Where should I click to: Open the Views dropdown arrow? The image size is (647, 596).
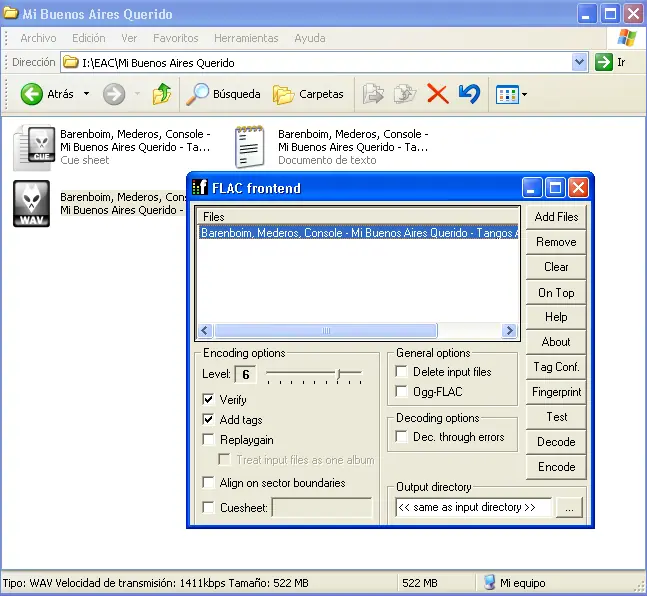point(524,95)
